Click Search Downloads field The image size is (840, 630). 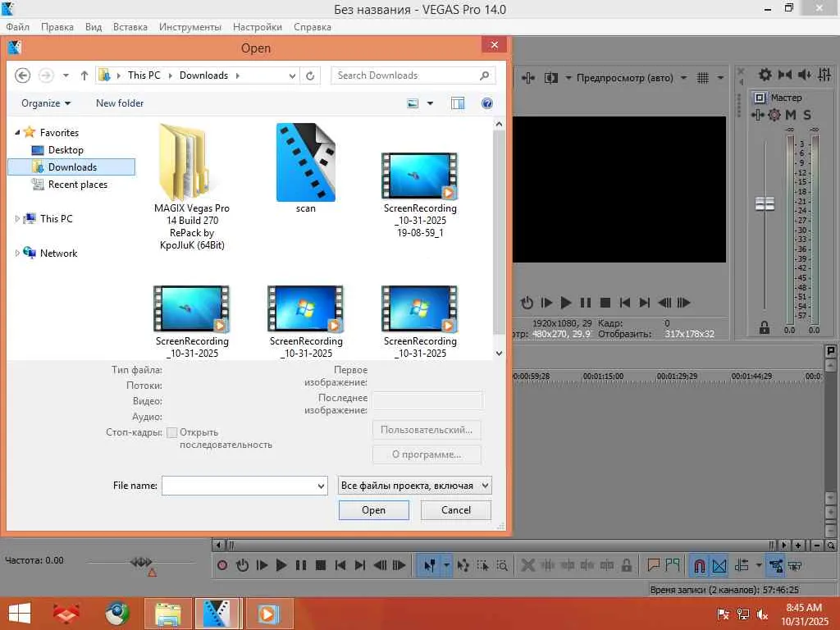413,75
